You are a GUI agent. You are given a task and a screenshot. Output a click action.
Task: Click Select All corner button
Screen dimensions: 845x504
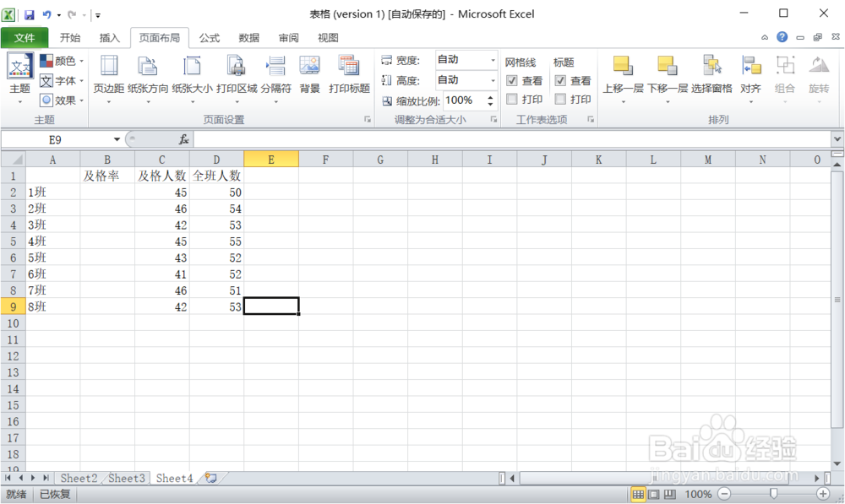[14, 160]
